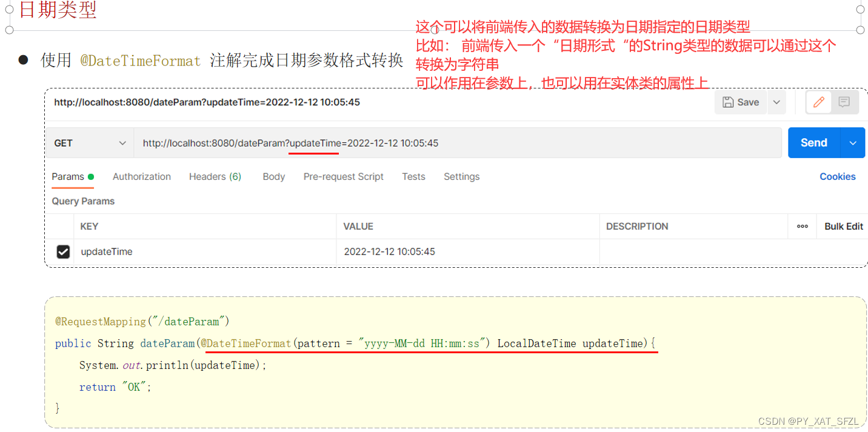868x432 pixels.
Task: Click the KEY column header
Action: tap(89, 226)
